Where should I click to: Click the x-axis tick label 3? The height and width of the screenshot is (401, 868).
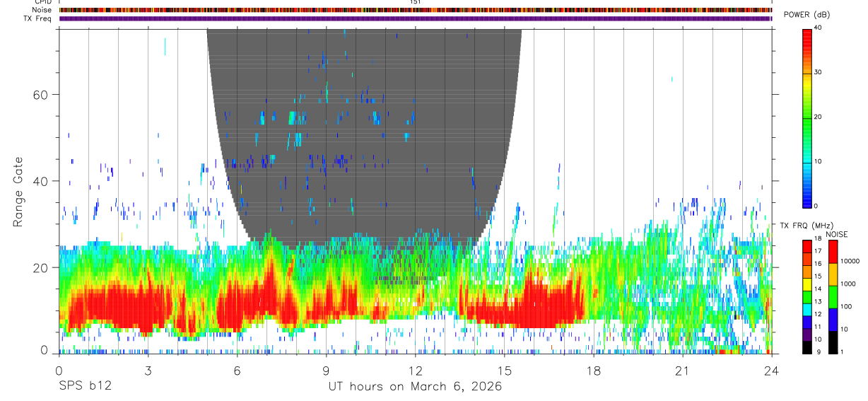(148, 371)
